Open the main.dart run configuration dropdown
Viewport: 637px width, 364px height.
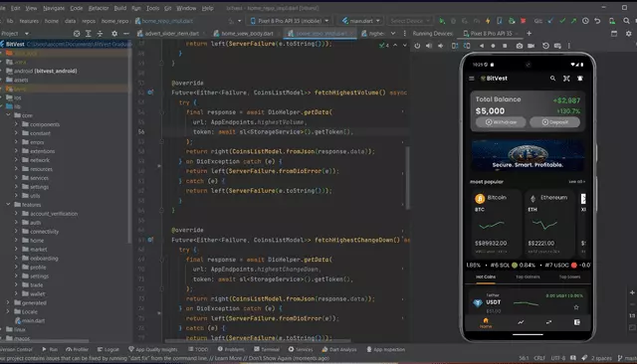361,21
